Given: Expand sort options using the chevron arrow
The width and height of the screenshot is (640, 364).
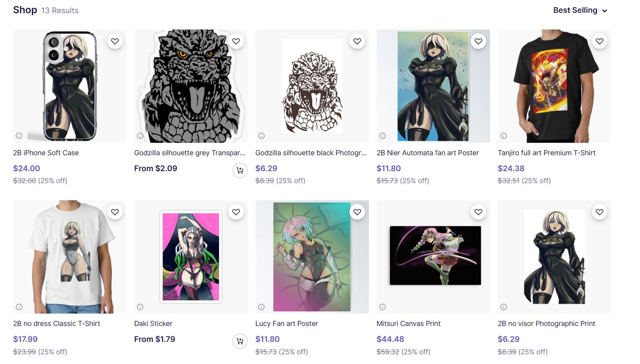Looking at the screenshot, I should tap(605, 11).
